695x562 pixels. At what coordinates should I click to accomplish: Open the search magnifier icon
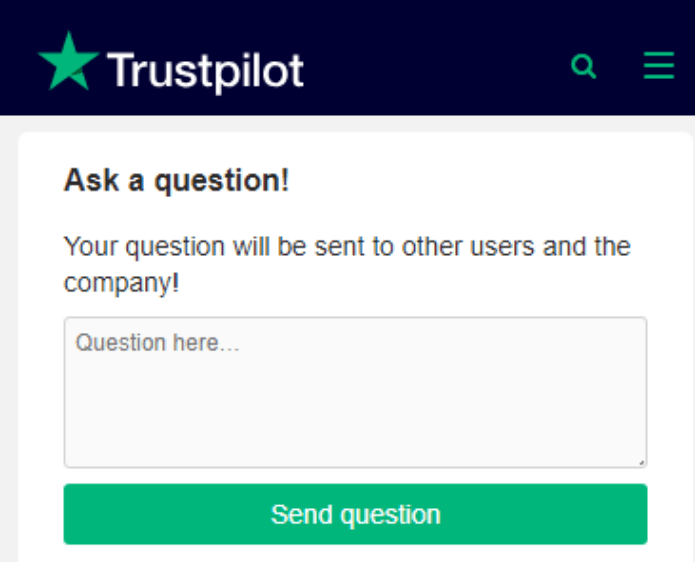pos(584,67)
